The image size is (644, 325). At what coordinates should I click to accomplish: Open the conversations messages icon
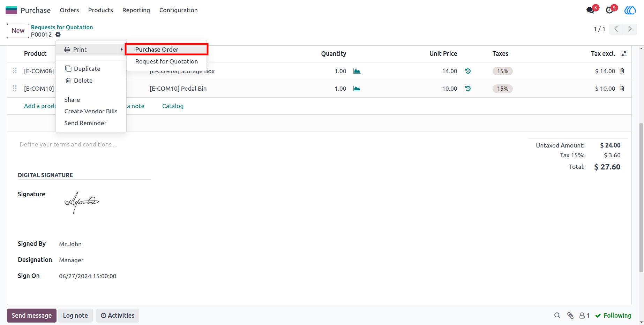click(591, 10)
